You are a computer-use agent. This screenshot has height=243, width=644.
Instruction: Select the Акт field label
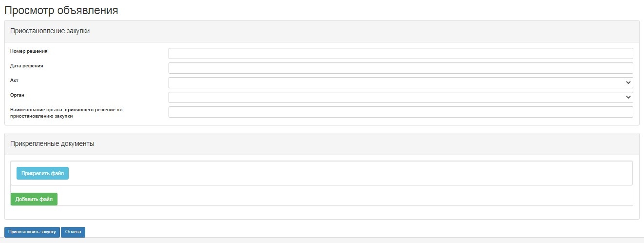pyautogui.click(x=14, y=80)
